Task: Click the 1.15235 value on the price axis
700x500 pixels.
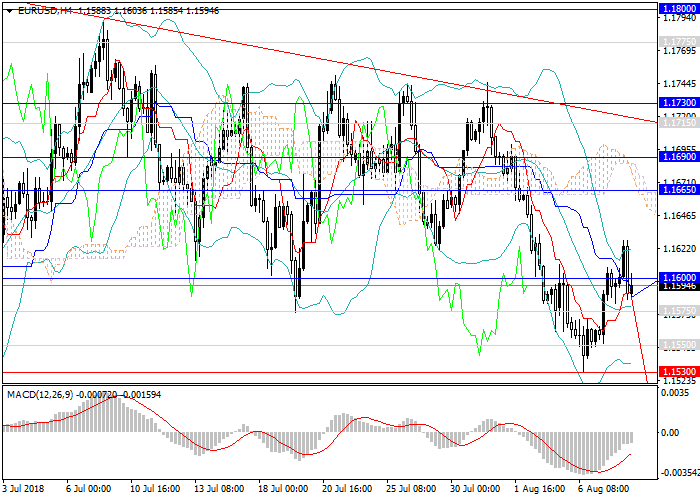Action: (680, 380)
